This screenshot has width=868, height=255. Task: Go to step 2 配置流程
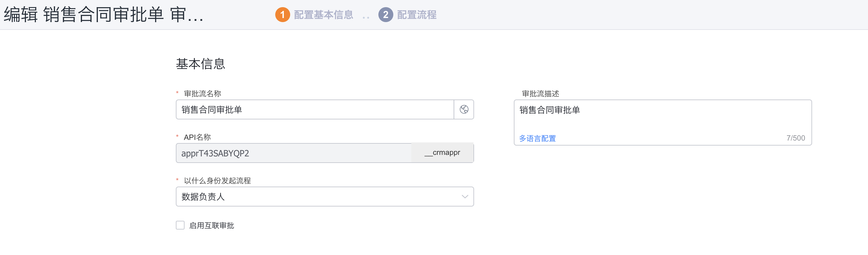tap(407, 15)
